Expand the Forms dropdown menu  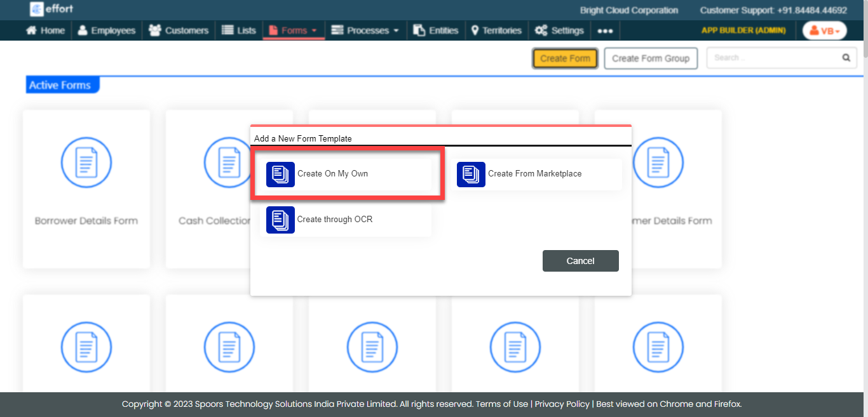point(294,30)
